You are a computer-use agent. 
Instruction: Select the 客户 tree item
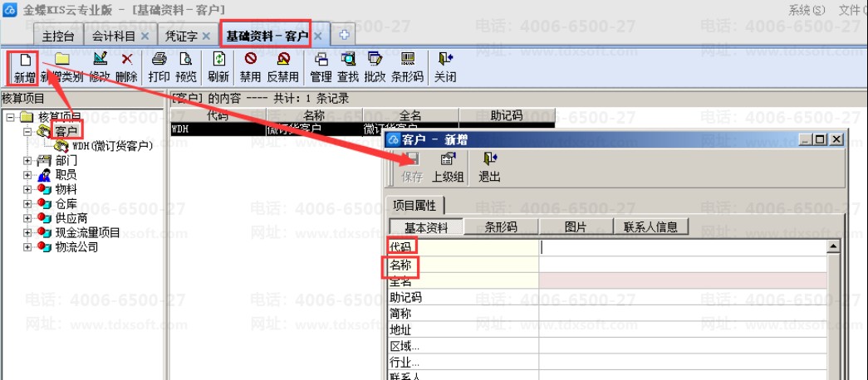(x=66, y=132)
